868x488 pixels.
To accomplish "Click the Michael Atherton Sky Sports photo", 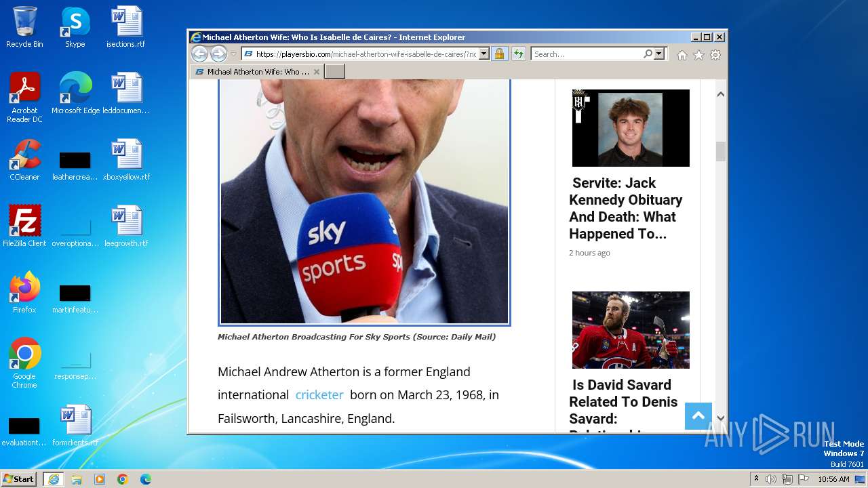I will (x=364, y=202).
